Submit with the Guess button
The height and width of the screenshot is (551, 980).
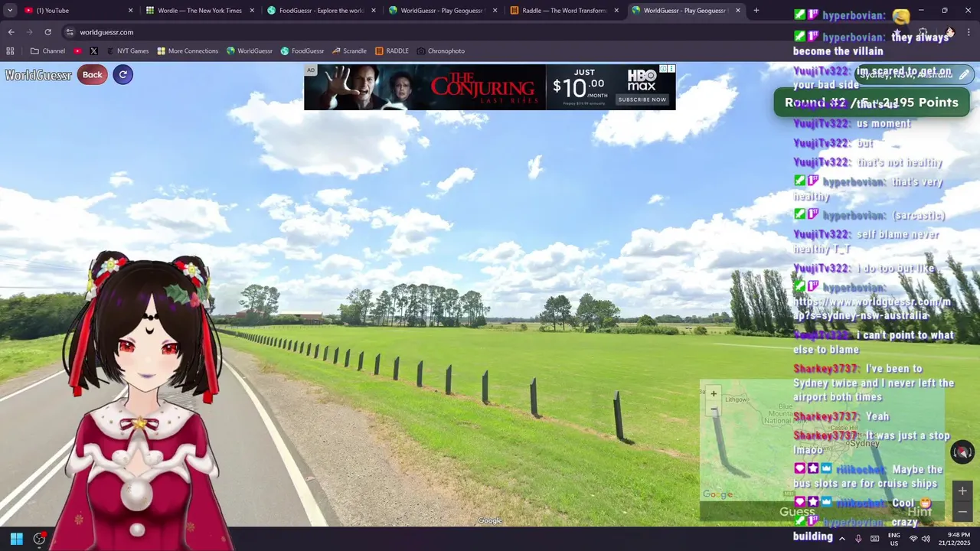tap(797, 512)
